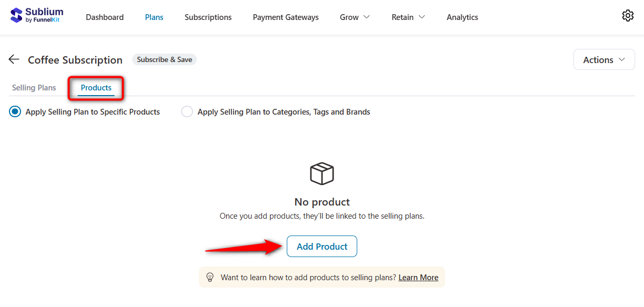This screenshot has width=644, height=307.
Task: Click the lightbulb icon in the tip banner
Action: (210, 277)
